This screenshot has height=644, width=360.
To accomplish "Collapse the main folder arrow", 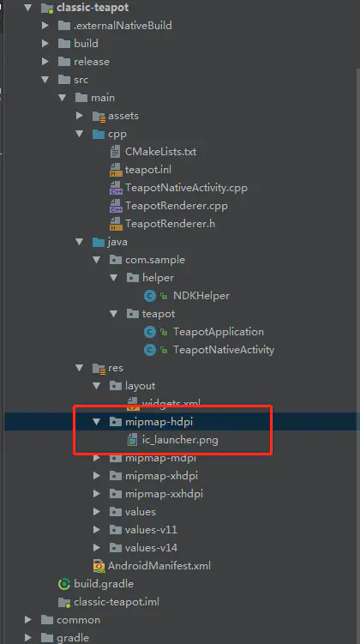I will (62, 98).
